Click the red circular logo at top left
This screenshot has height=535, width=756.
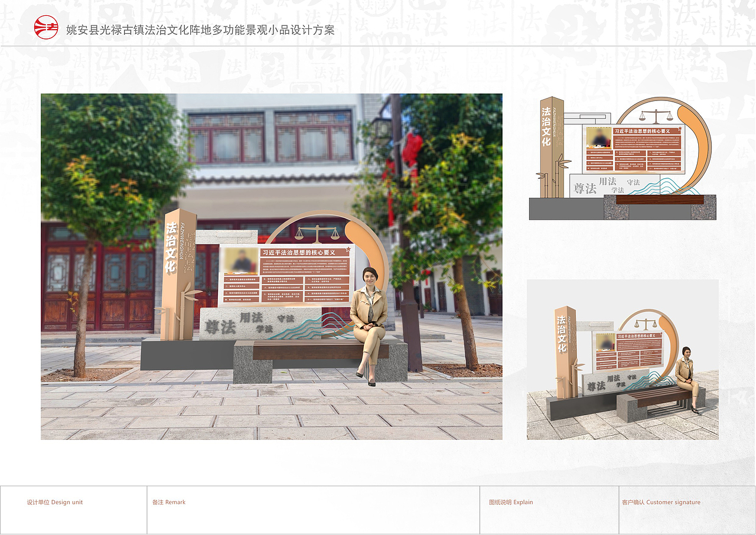(x=46, y=27)
